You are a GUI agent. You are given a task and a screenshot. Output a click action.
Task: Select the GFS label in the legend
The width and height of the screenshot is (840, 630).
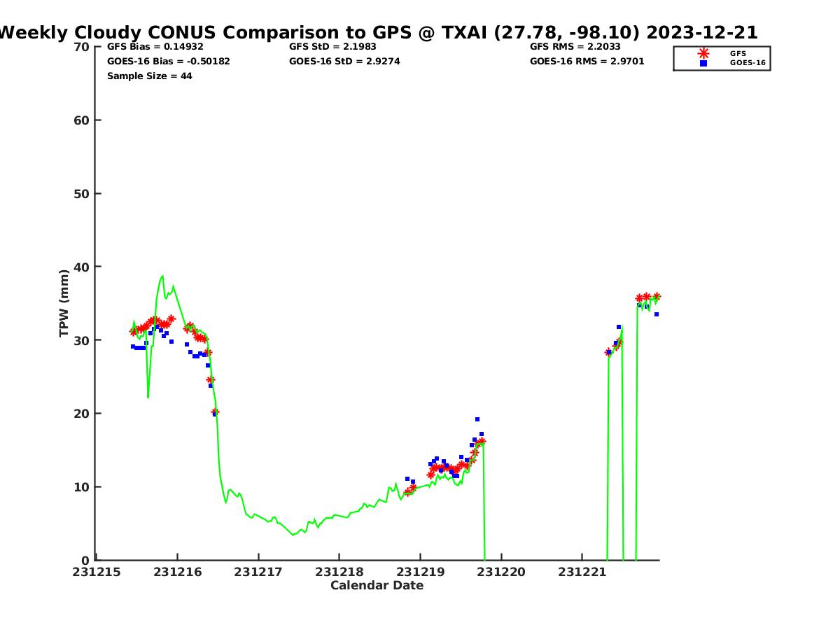738,53
